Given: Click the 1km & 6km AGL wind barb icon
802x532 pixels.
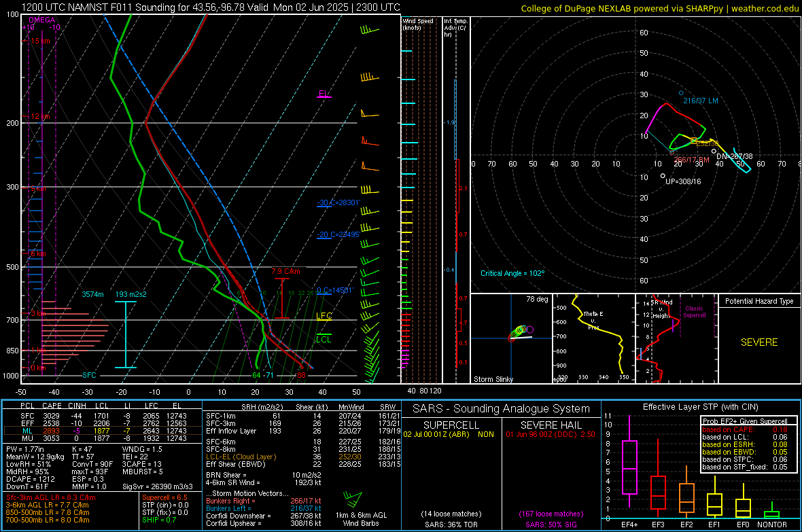Looking at the screenshot, I should click(353, 499).
